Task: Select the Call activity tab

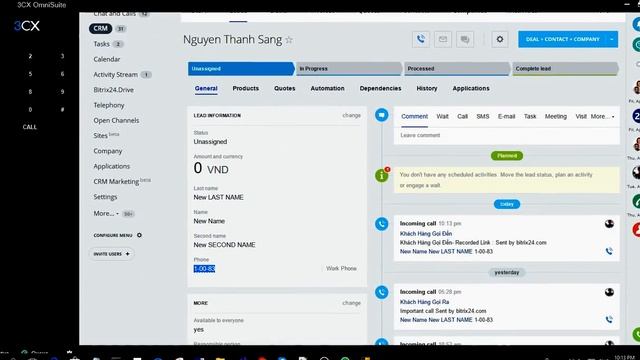Action: pos(462,117)
